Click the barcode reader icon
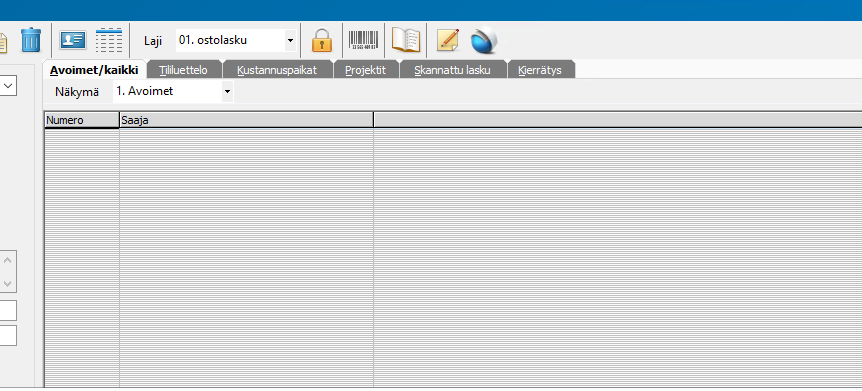 pyautogui.click(x=364, y=41)
